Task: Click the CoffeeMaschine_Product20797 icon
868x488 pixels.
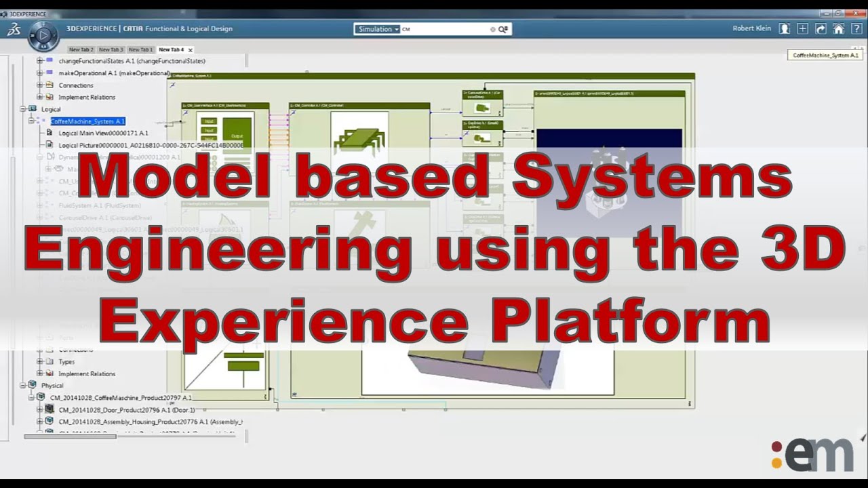Action: click(x=41, y=397)
